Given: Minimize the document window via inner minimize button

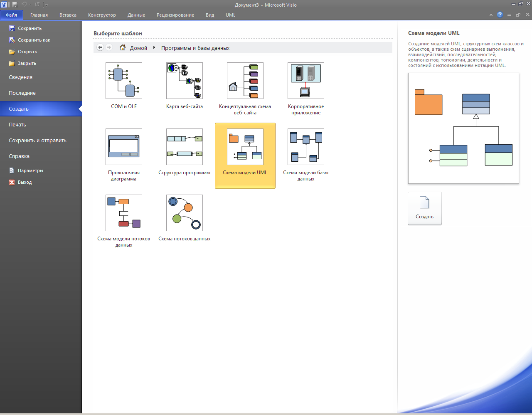Looking at the screenshot, I should point(509,15).
